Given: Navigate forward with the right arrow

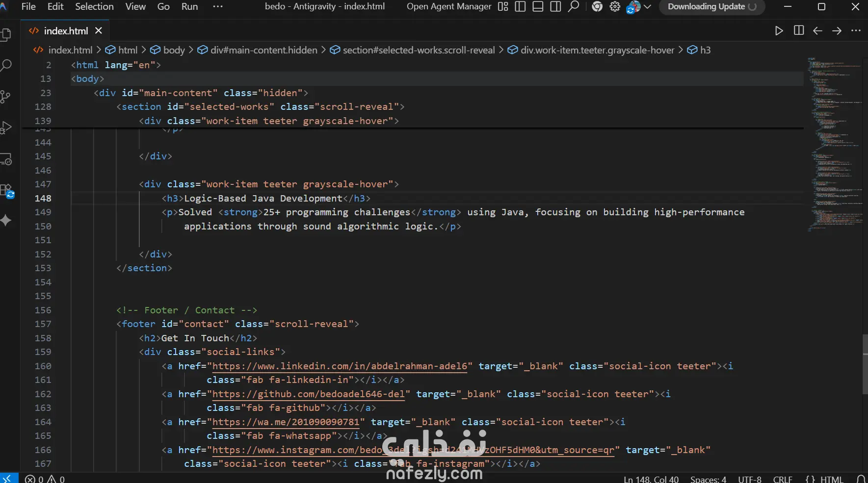Looking at the screenshot, I should tap(837, 31).
